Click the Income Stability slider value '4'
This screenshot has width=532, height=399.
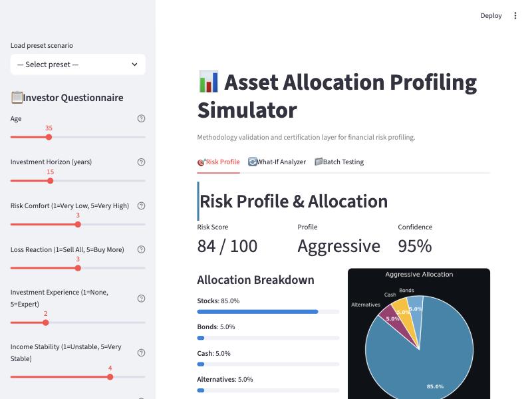tap(110, 368)
